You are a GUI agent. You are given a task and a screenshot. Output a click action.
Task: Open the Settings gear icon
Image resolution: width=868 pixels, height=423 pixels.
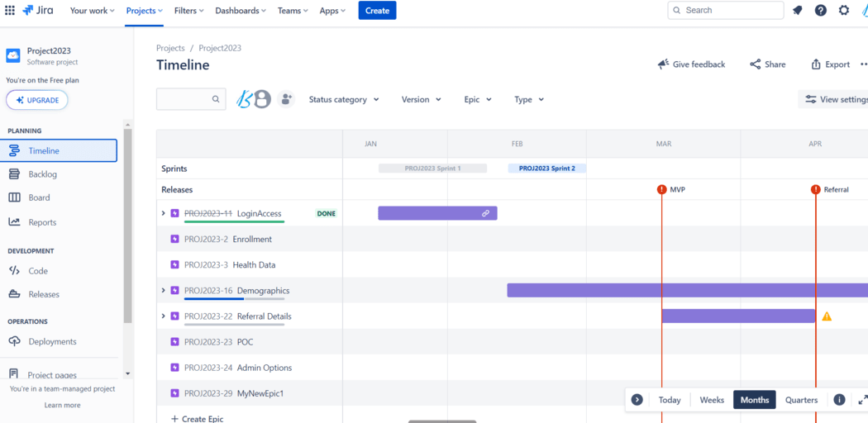tap(844, 11)
